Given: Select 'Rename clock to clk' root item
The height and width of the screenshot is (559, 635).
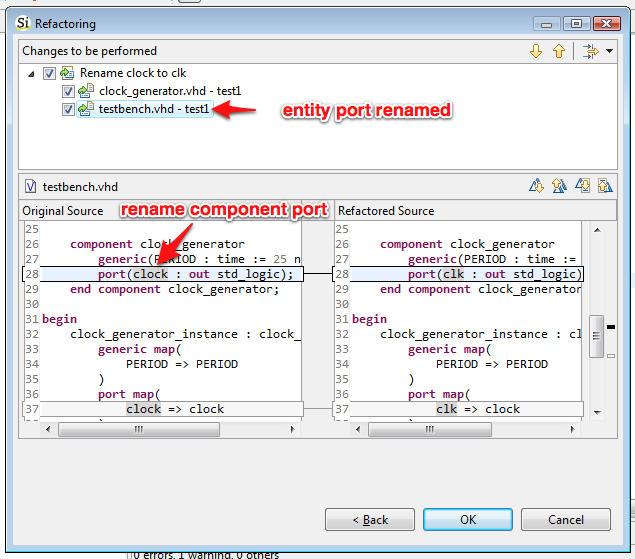Looking at the screenshot, I should (x=133, y=73).
